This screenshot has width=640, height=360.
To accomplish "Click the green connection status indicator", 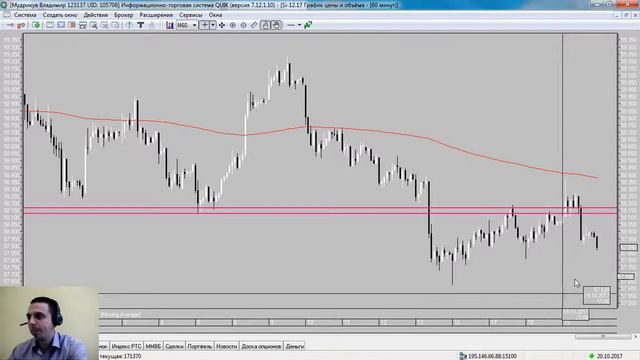I will (x=591, y=356).
